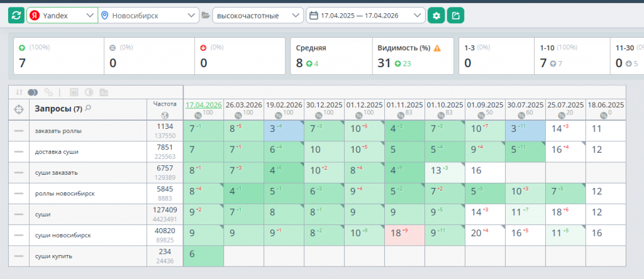This screenshot has width=644, height=279.
Task: Click the dash icon for заказать роллы row
Action: point(19,131)
